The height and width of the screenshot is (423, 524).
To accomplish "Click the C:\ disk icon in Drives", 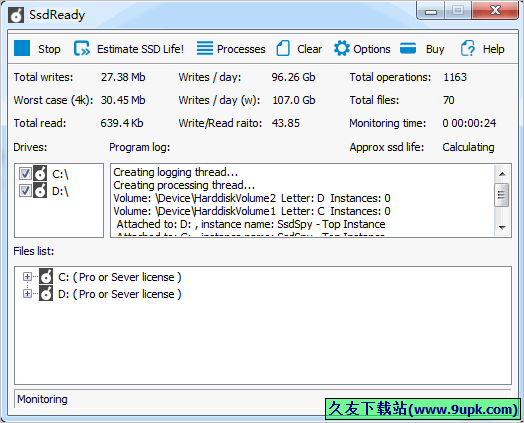I will coord(40,173).
